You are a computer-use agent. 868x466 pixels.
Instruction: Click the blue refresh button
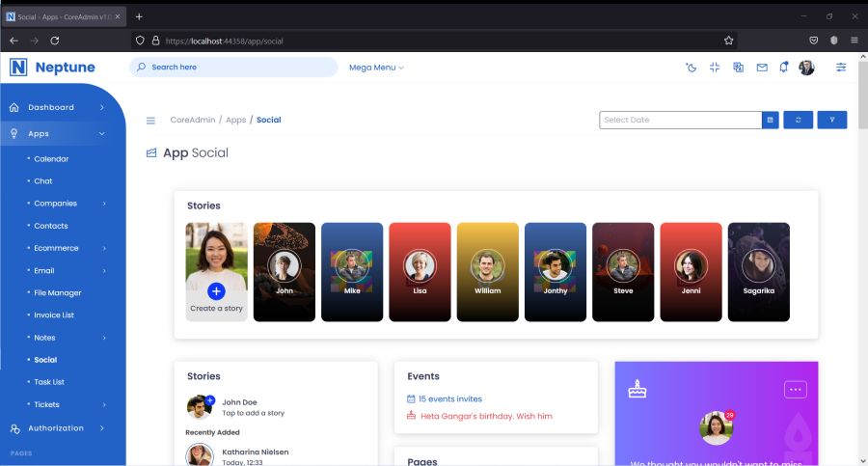tap(799, 120)
